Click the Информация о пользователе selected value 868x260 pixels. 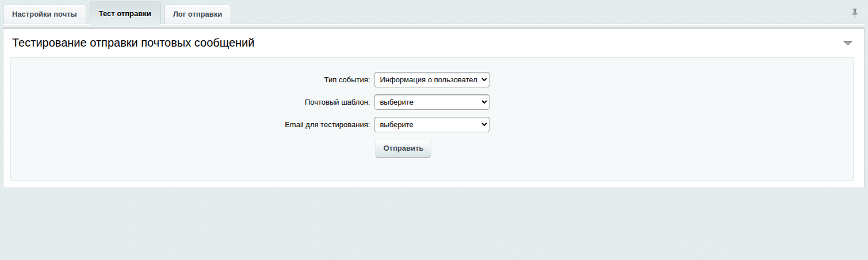429,79
